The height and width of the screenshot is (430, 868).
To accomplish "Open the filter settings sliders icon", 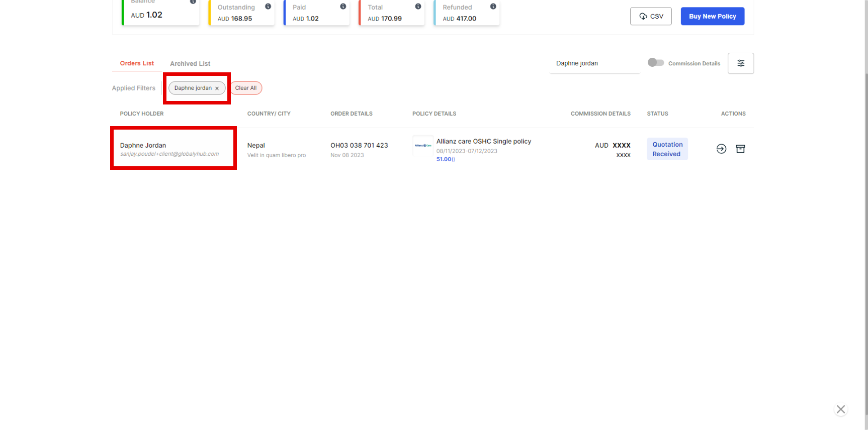I will click(741, 63).
